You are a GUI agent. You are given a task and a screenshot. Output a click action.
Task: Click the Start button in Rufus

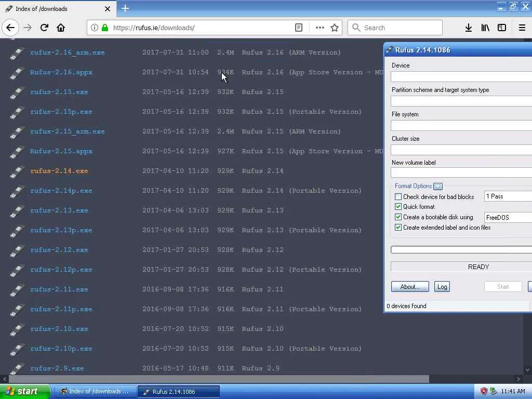503,287
